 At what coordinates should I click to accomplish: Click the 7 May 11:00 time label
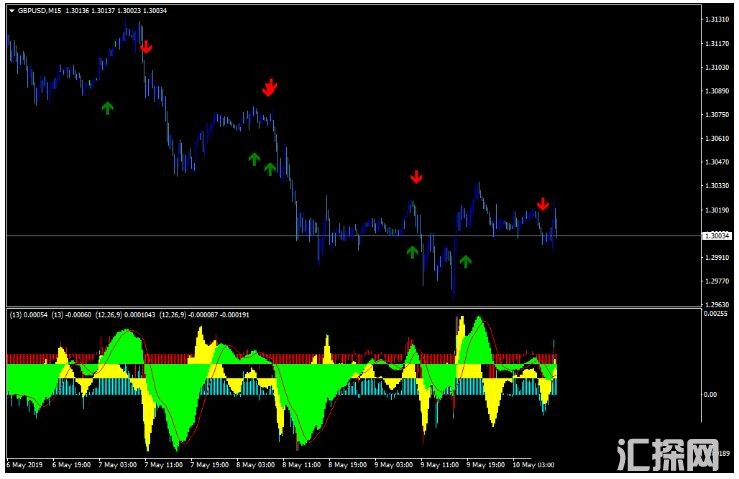point(164,465)
